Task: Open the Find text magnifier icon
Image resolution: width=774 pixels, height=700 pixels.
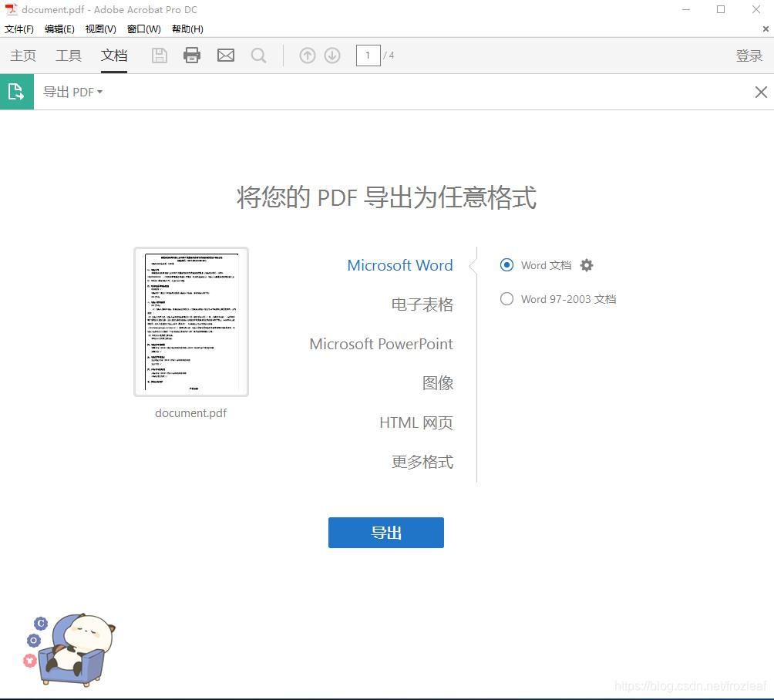Action: coord(259,56)
